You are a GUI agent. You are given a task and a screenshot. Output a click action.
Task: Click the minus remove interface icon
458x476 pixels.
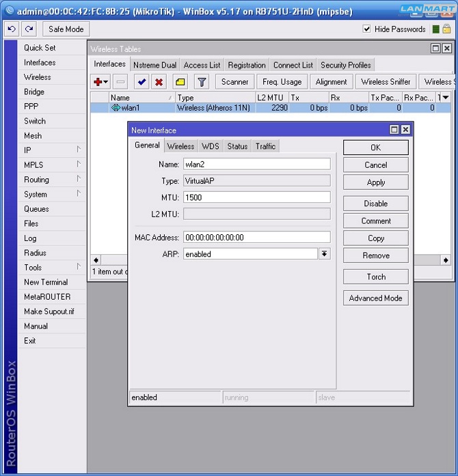[x=120, y=82]
